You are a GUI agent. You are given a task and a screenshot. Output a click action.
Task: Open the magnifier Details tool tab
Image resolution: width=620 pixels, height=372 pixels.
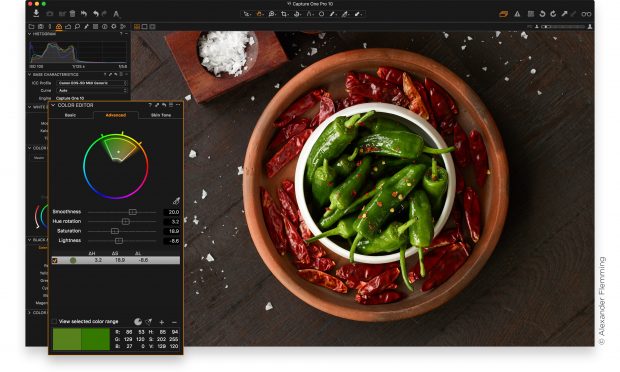[x=77, y=26]
